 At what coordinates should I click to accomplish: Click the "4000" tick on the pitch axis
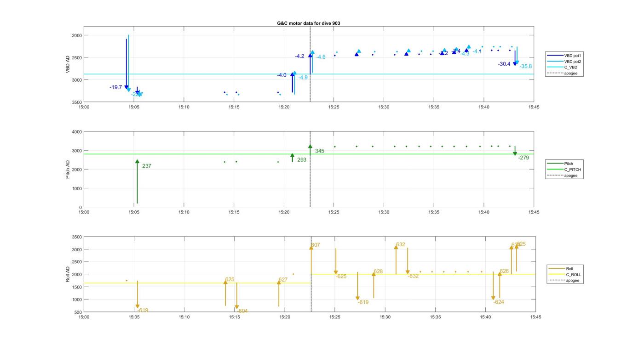click(x=76, y=132)
